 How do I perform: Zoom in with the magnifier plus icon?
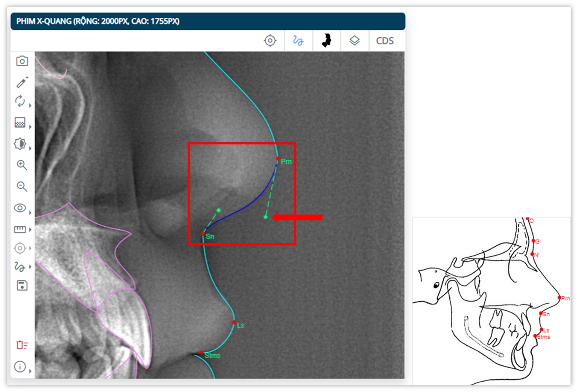pos(22,165)
